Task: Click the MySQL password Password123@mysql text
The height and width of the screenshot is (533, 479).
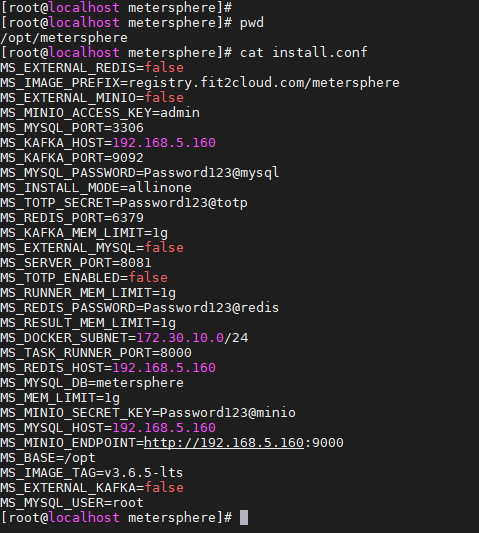Action: pyautogui.click(x=211, y=173)
